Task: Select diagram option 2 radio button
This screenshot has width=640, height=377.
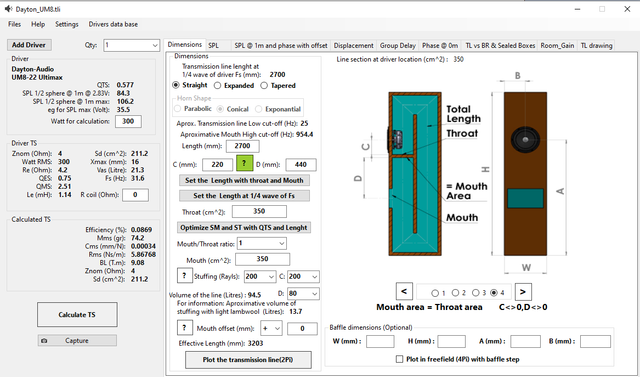Action: pos(456,293)
